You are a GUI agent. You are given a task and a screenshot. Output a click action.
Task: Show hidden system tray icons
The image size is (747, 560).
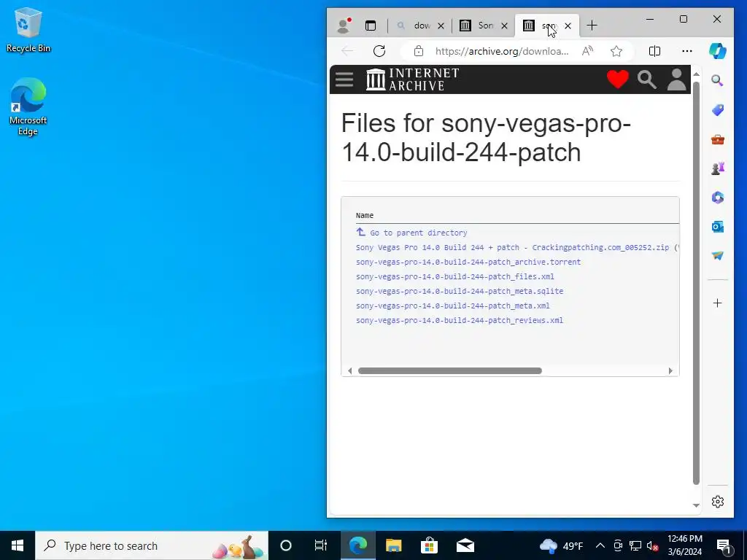pyautogui.click(x=600, y=545)
